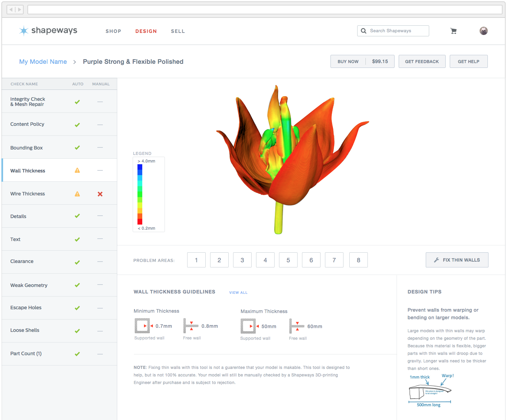Click the Wire Thickness manual red X

pyautogui.click(x=100, y=194)
